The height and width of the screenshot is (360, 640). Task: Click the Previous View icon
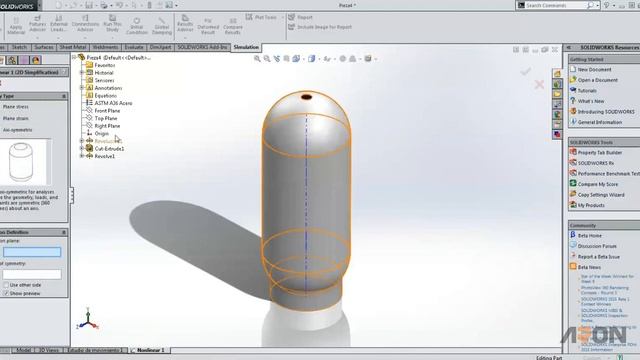[x=277, y=59]
